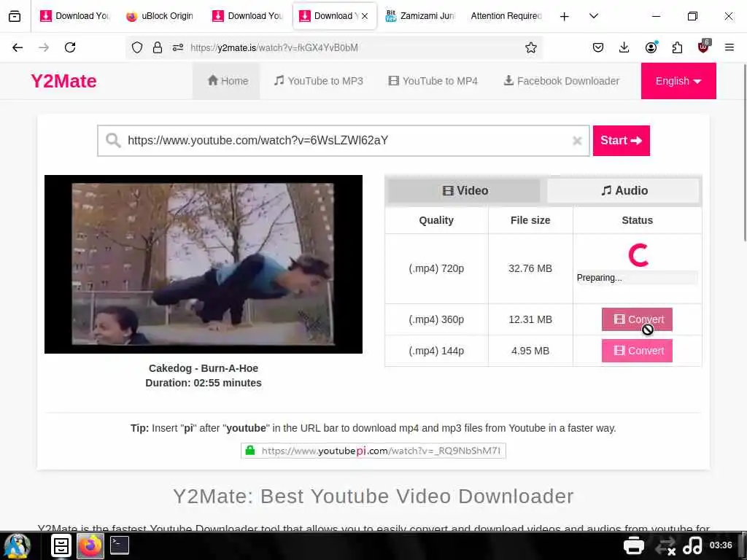Click the Firefox View icon in the tab bar
The image size is (747, 560).
tap(15, 16)
